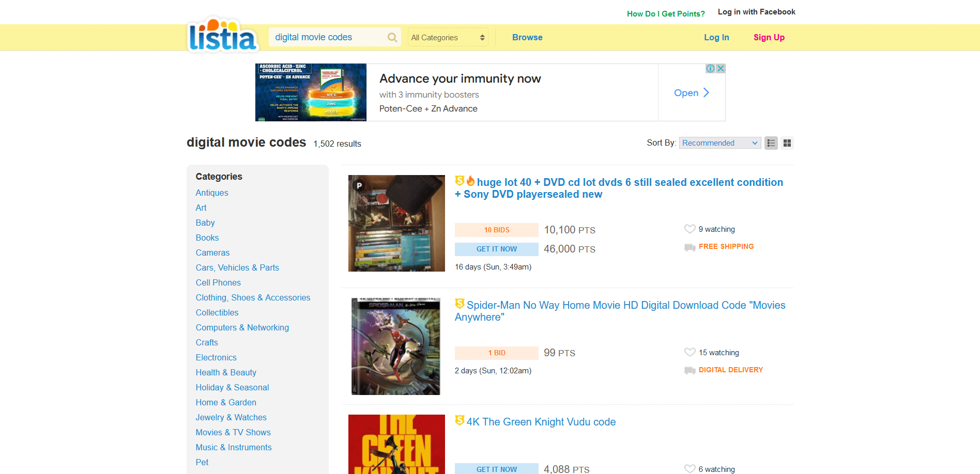The image size is (980, 474).
Task: Click Log In
Action: click(716, 37)
